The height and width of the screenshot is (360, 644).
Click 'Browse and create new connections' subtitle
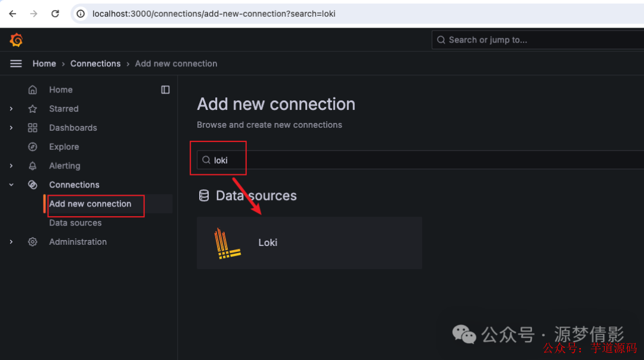coord(270,125)
